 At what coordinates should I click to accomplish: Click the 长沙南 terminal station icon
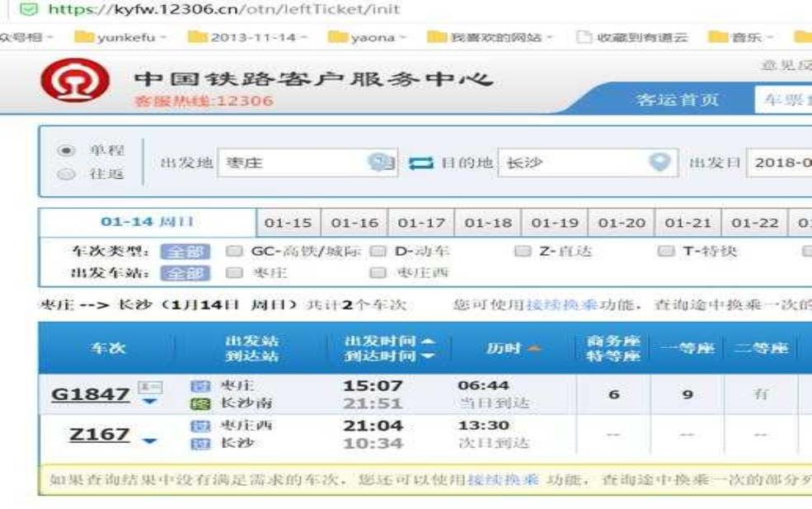click(x=197, y=403)
